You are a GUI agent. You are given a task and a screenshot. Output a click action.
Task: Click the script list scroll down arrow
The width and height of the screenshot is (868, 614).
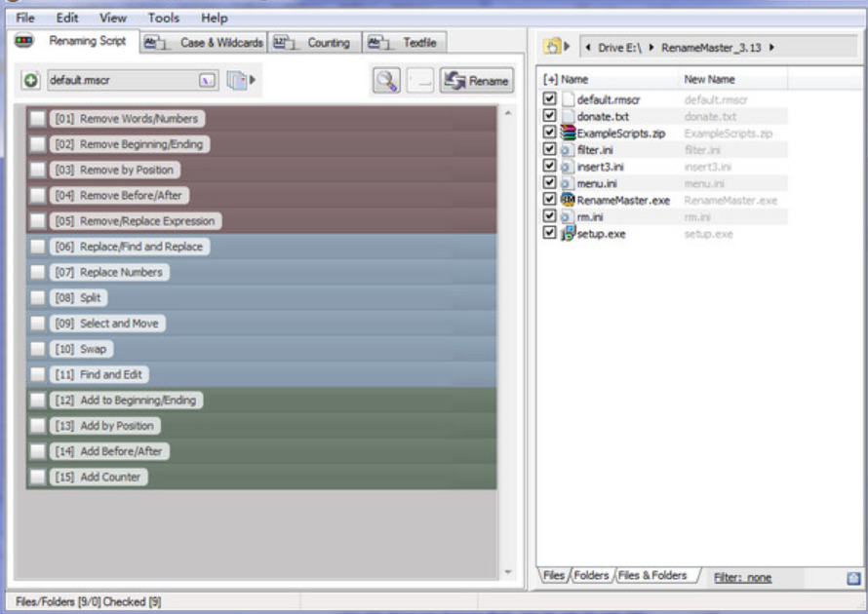[508, 572]
